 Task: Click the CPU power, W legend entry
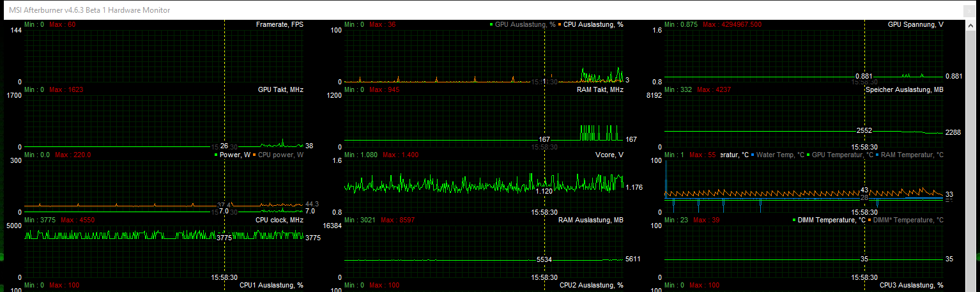(x=280, y=155)
